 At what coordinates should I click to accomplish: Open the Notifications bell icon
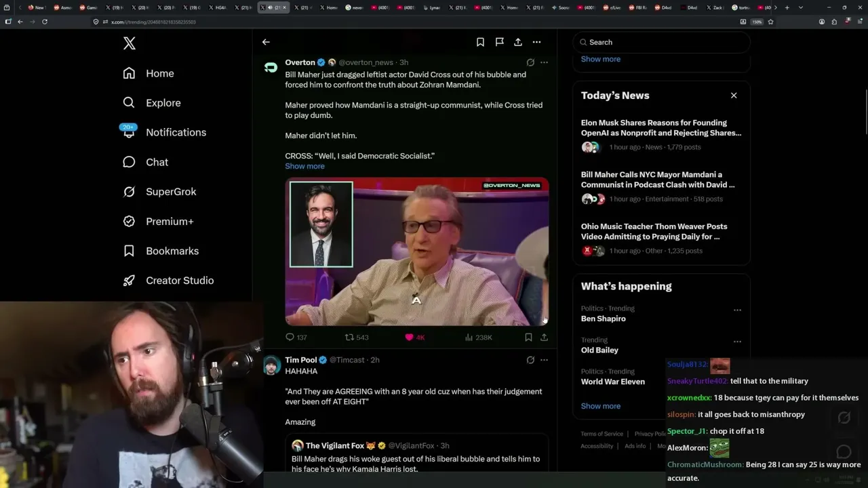click(129, 132)
